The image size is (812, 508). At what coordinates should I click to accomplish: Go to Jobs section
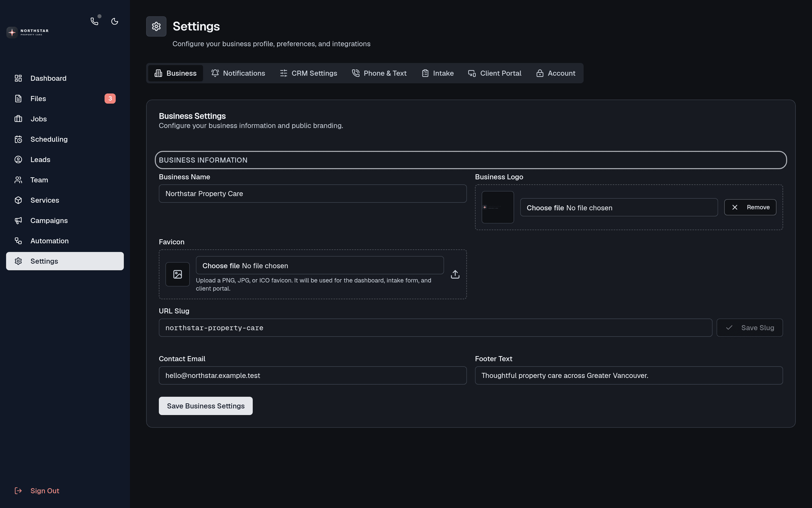coord(65,119)
